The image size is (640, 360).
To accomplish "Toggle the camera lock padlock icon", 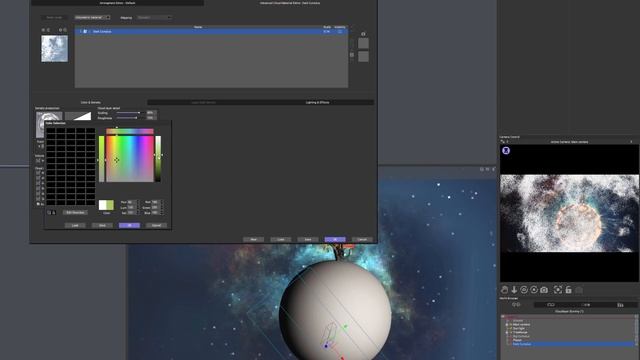I will (x=568, y=290).
